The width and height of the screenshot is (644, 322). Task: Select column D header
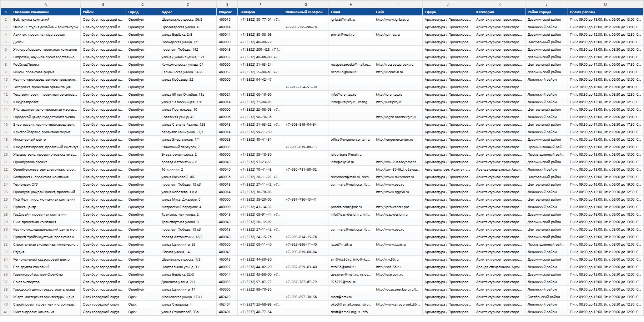(x=188, y=5)
